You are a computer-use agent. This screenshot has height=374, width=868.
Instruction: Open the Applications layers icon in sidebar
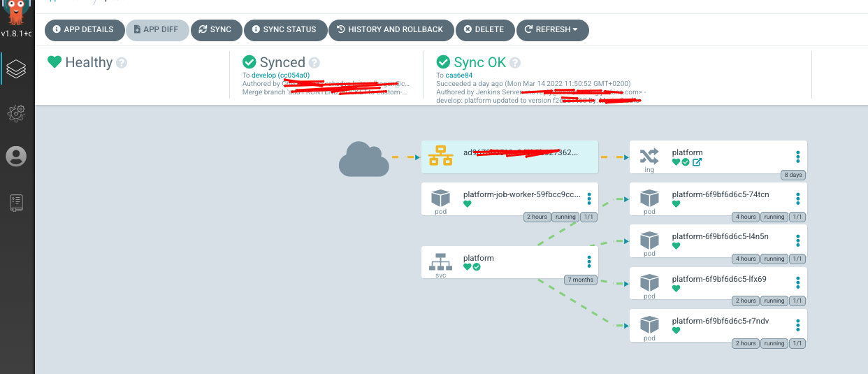[16, 69]
